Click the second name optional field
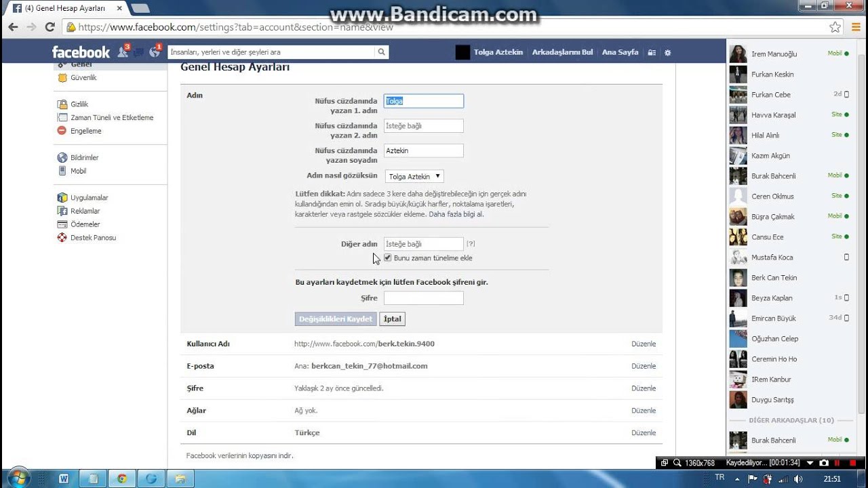 pyautogui.click(x=424, y=126)
